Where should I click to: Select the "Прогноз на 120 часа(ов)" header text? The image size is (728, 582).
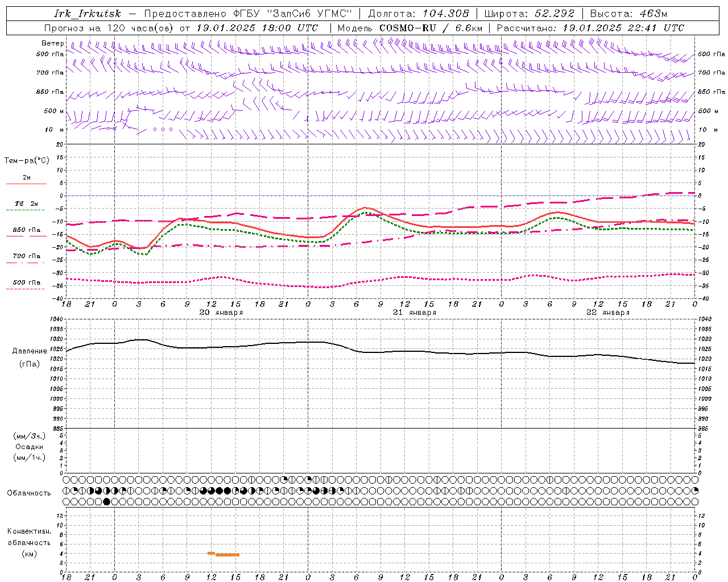point(110,28)
